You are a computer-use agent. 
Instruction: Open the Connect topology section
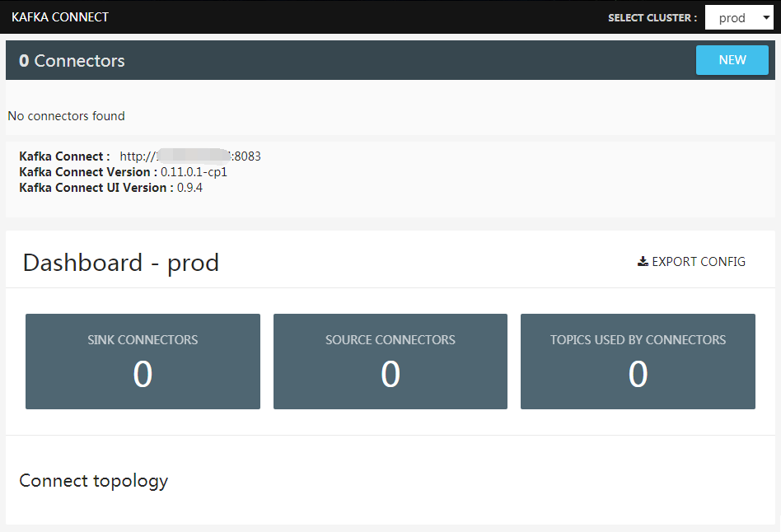[93, 480]
